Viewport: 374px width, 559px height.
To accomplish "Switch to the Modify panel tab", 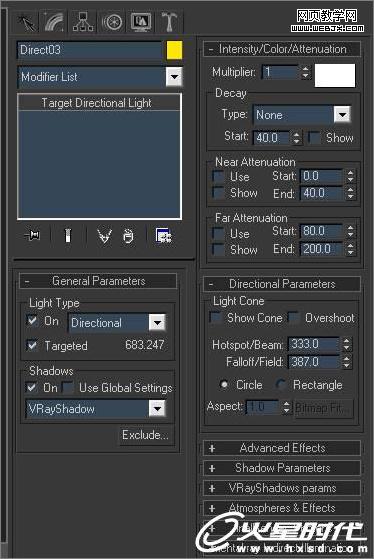I will [55, 22].
